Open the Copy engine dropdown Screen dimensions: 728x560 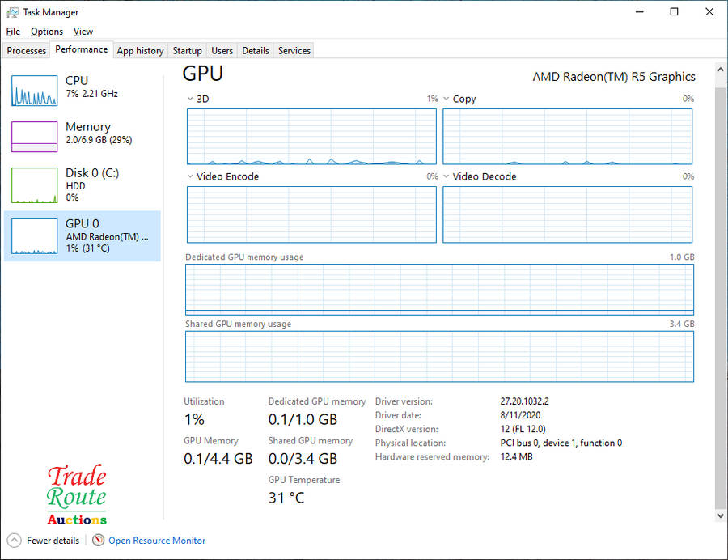pyautogui.click(x=446, y=99)
